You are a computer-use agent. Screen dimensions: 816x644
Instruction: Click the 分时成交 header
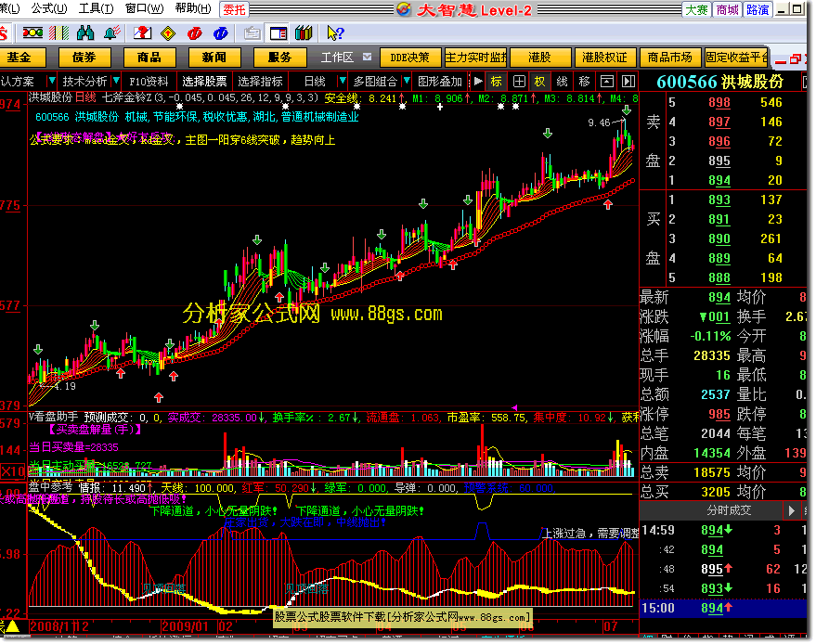(729, 510)
